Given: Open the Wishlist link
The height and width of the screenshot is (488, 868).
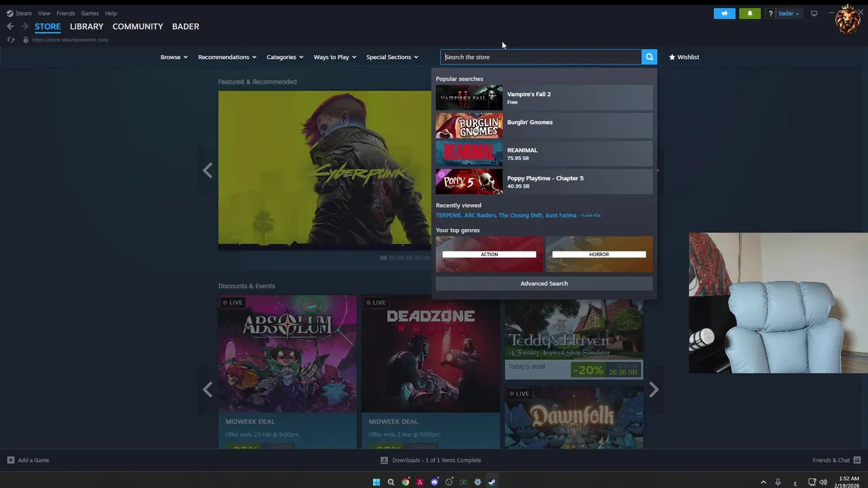Looking at the screenshot, I should coord(684,57).
